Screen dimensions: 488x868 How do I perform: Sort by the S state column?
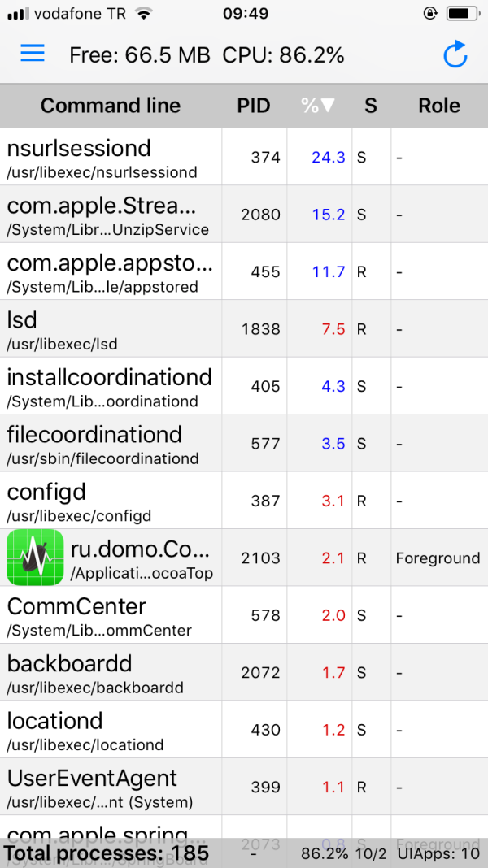point(371,106)
